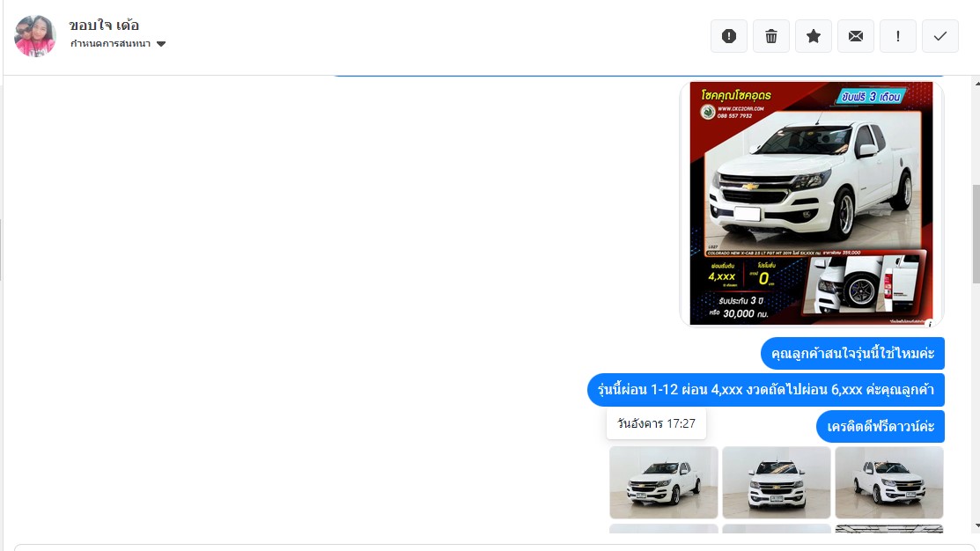The height and width of the screenshot is (551, 980).
Task: Star the conversation as follow up
Action: (x=813, y=36)
